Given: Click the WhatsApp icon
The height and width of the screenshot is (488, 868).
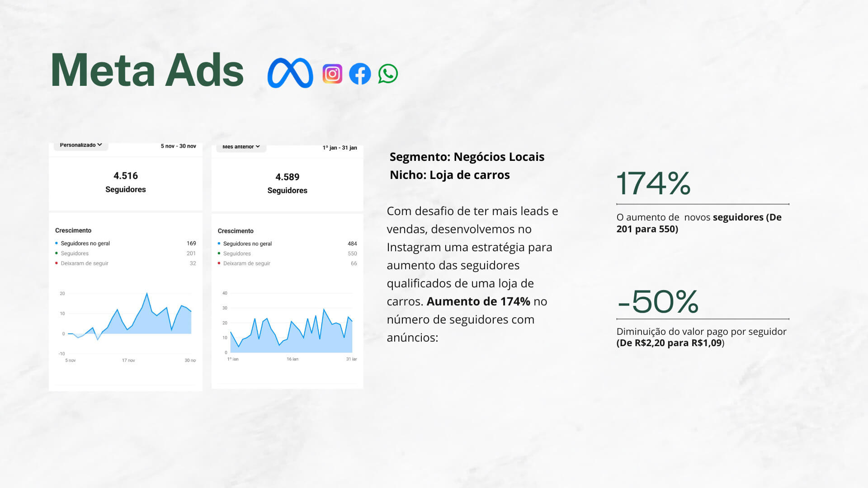Looking at the screenshot, I should 388,74.
